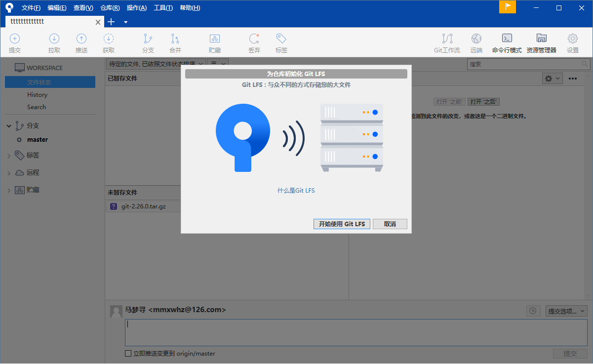Open the 帮助(H) menu
Viewport: 593px width, 364px height.
(x=190, y=8)
